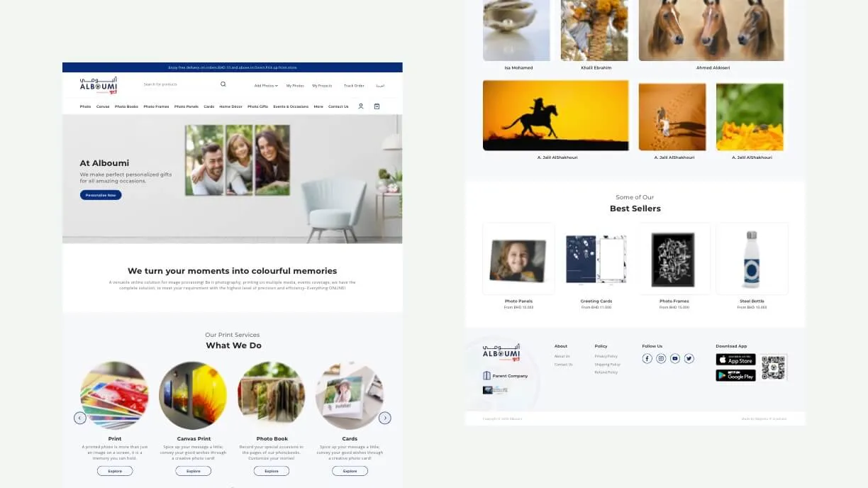
Task: Open the shopping cart icon
Action: pyautogui.click(x=377, y=106)
